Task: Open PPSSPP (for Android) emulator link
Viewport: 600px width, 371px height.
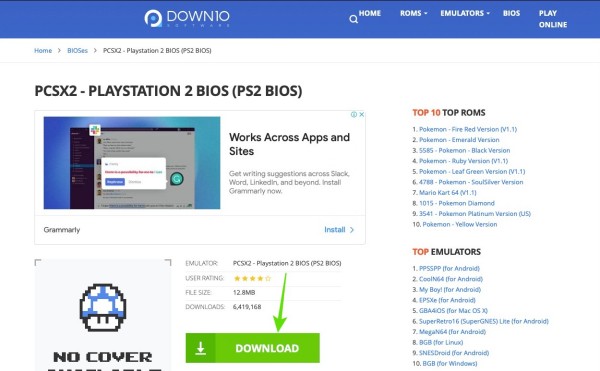Action: pyautogui.click(x=449, y=268)
